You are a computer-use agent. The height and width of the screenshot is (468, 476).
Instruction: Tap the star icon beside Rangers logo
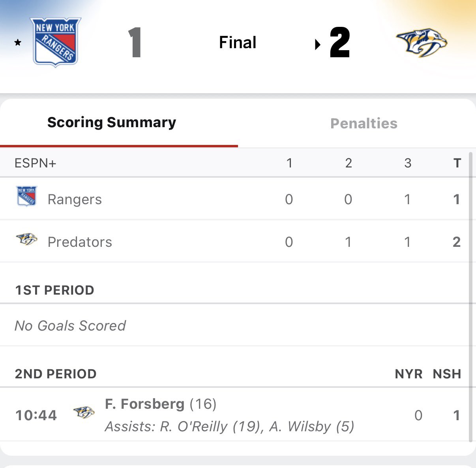18,42
